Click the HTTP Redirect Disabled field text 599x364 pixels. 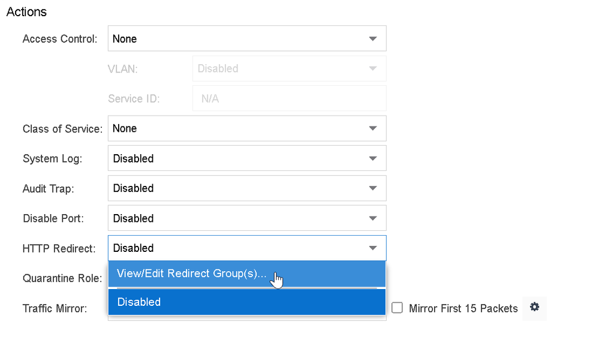point(133,248)
